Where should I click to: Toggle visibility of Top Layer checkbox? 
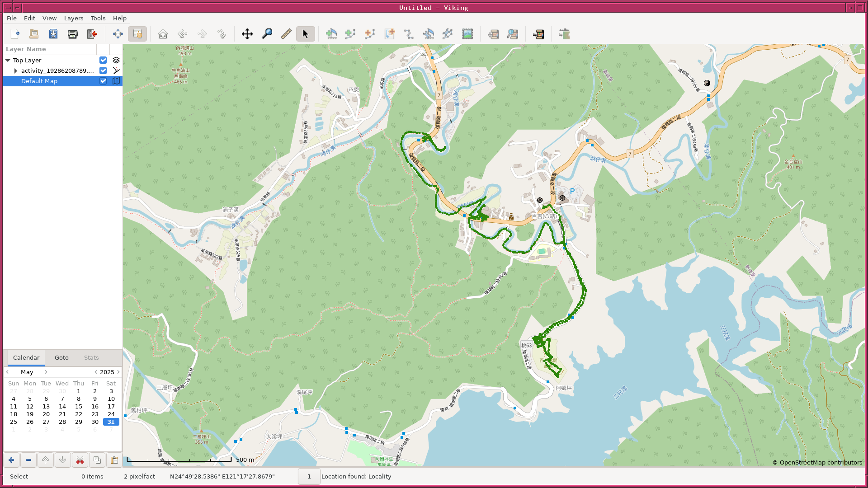(103, 60)
